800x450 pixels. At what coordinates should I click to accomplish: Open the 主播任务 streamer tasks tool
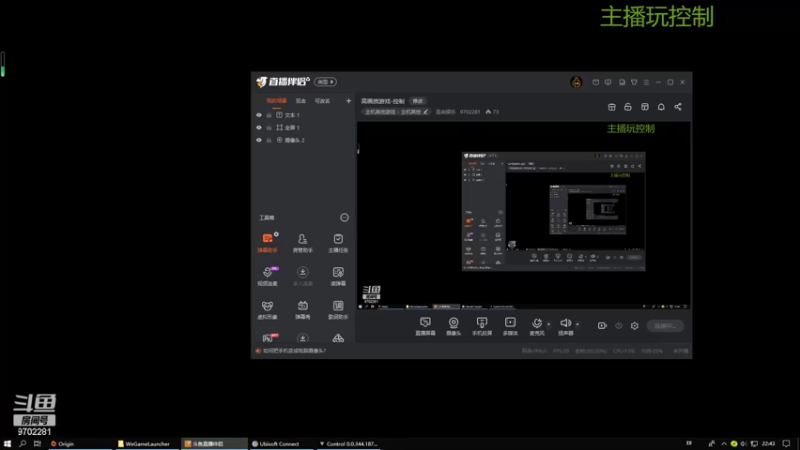(x=338, y=243)
